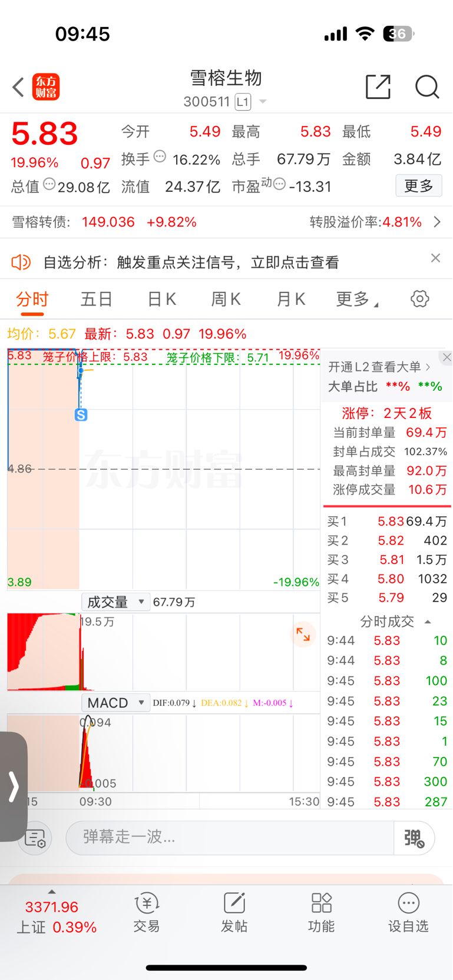Tap trade row with volume 300
453x980 pixels.
[387, 782]
